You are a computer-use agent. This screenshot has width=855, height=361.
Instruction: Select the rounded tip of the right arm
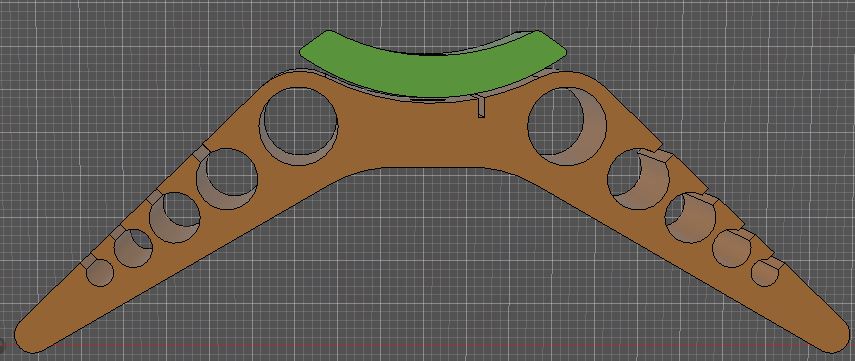click(x=835, y=335)
